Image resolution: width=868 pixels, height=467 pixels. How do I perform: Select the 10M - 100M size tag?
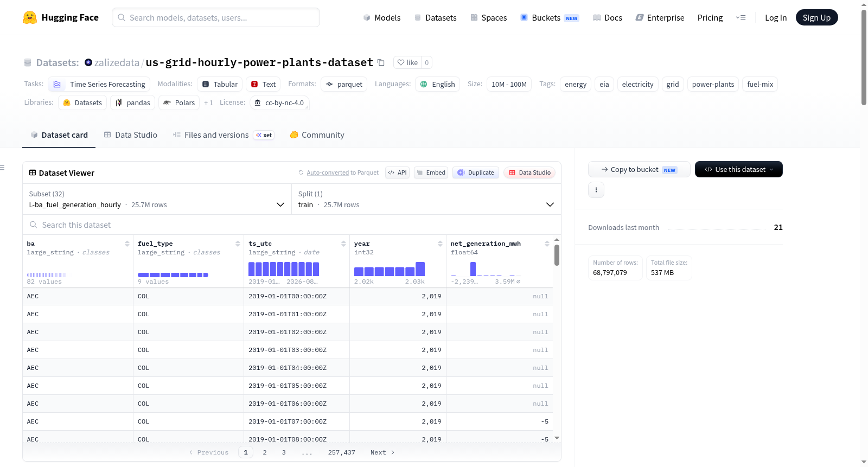[x=509, y=84]
